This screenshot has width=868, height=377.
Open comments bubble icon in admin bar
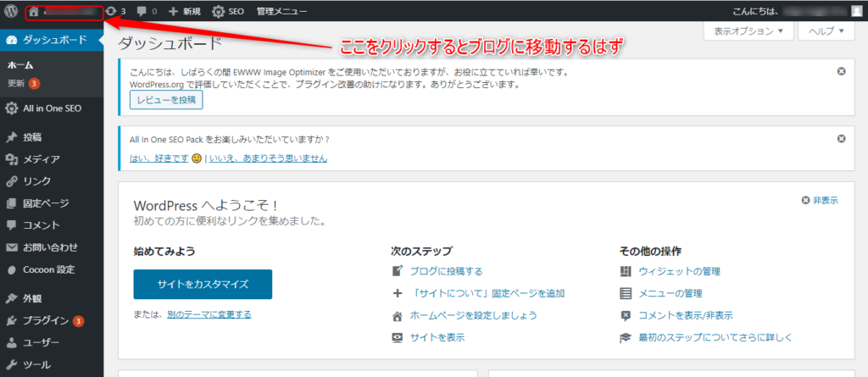coord(142,13)
